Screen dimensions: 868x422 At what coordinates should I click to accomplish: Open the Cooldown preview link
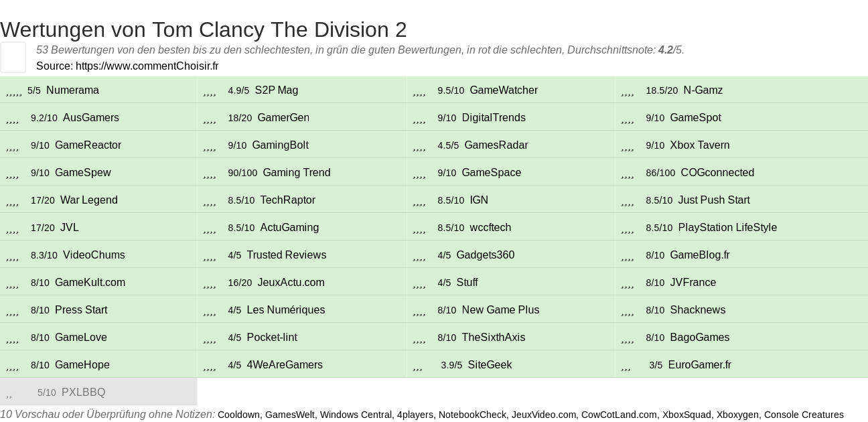pos(238,415)
